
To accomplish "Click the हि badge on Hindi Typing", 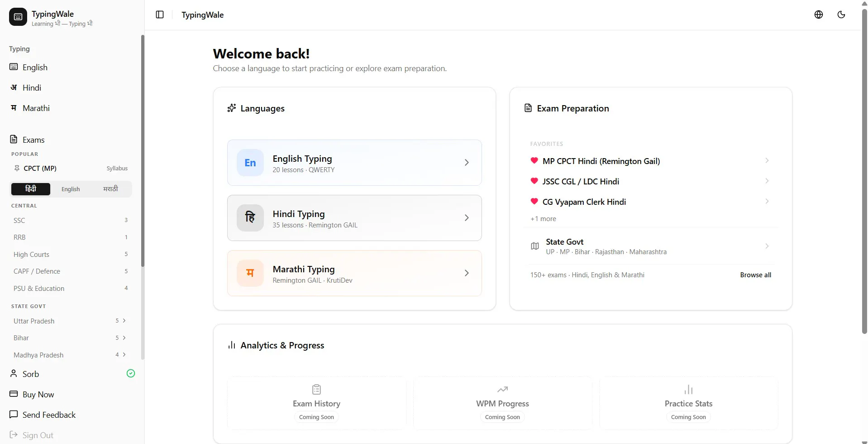I will click(x=250, y=218).
